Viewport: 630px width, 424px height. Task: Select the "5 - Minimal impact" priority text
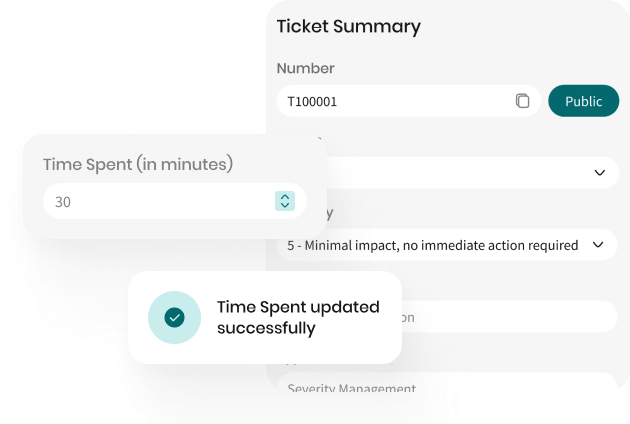point(432,245)
